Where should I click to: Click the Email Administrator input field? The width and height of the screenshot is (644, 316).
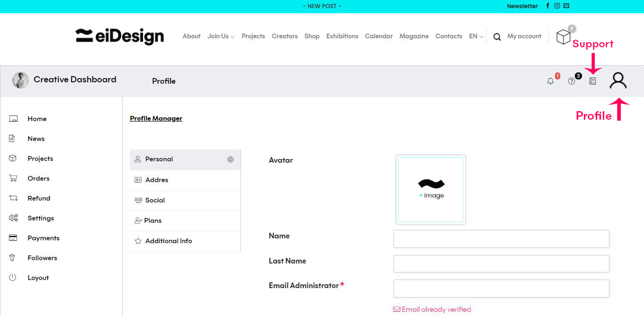pyautogui.click(x=501, y=289)
